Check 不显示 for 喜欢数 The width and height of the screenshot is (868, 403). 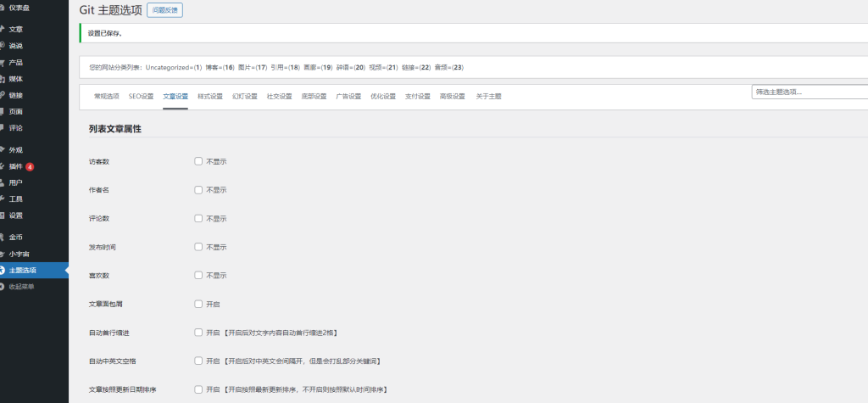(198, 275)
